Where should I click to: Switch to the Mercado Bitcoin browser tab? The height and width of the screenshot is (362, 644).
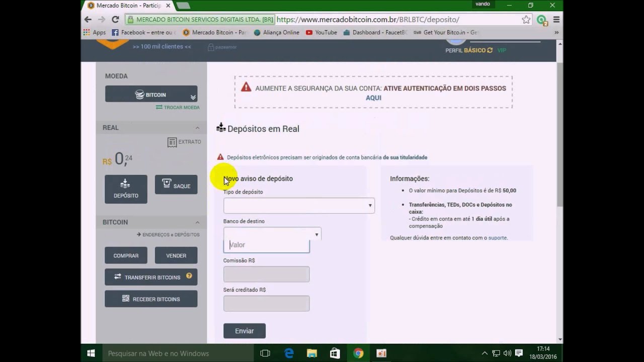(127, 6)
